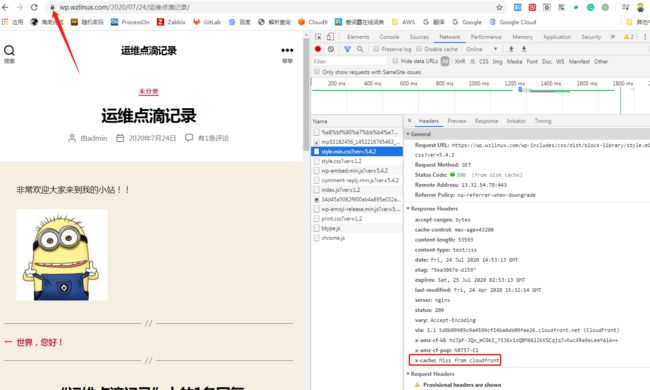Open the Response tab of request
650x390 pixels.
[x=487, y=121]
